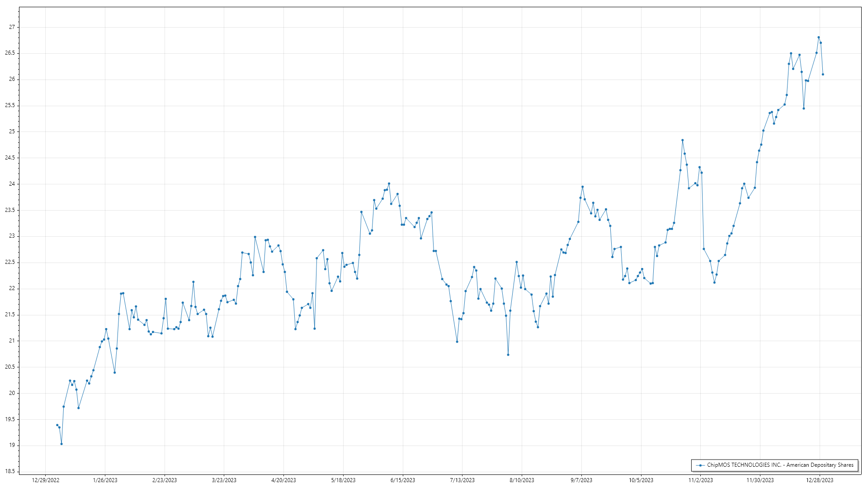Viewport: 868px width, 488px height.
Task: Click the last data point near 26.1
Action: click(x=823, y=75)
